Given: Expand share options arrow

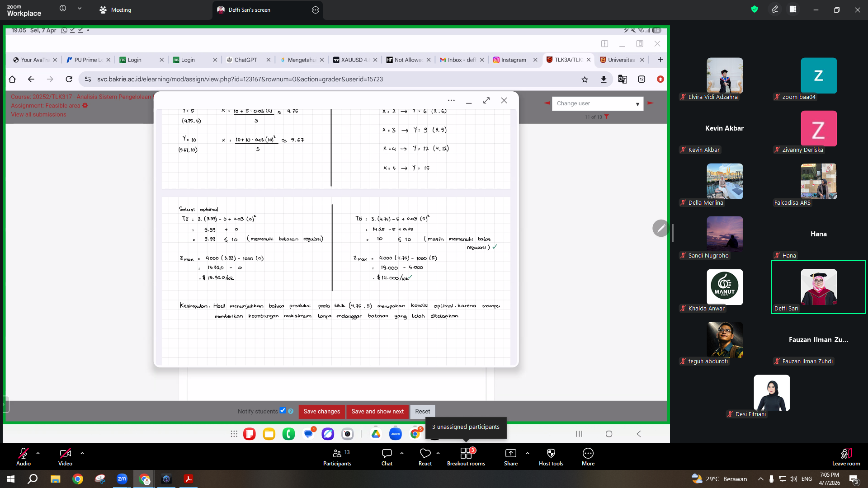Looking at the screenshot, I should pyautogui.click(x=528, y=453).
